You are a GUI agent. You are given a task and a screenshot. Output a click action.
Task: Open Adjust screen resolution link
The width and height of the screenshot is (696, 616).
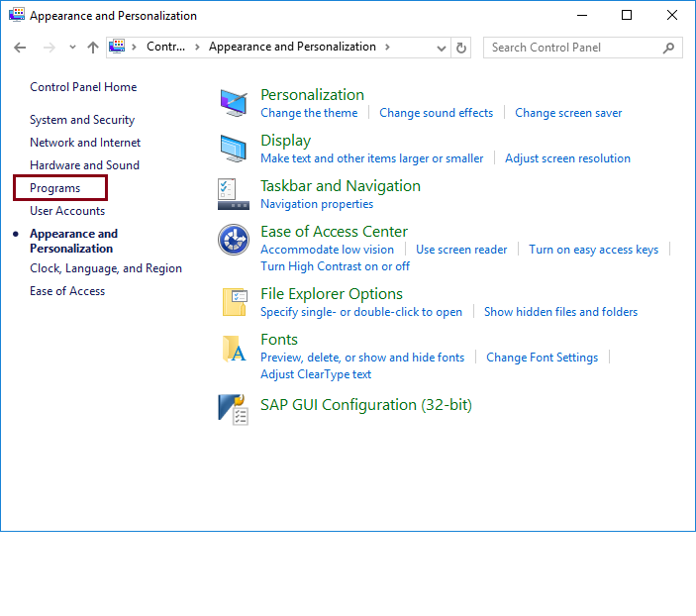pos(567,158)
